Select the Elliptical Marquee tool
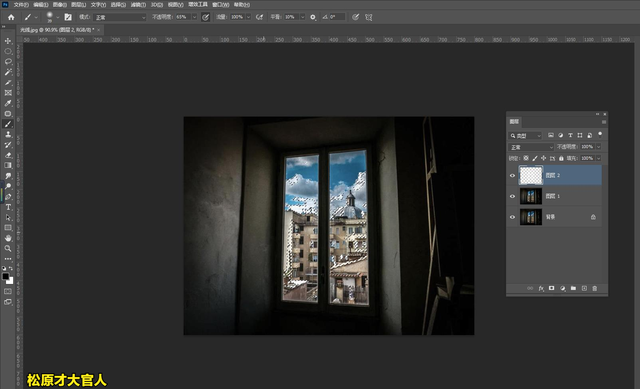 coord(8,51)
